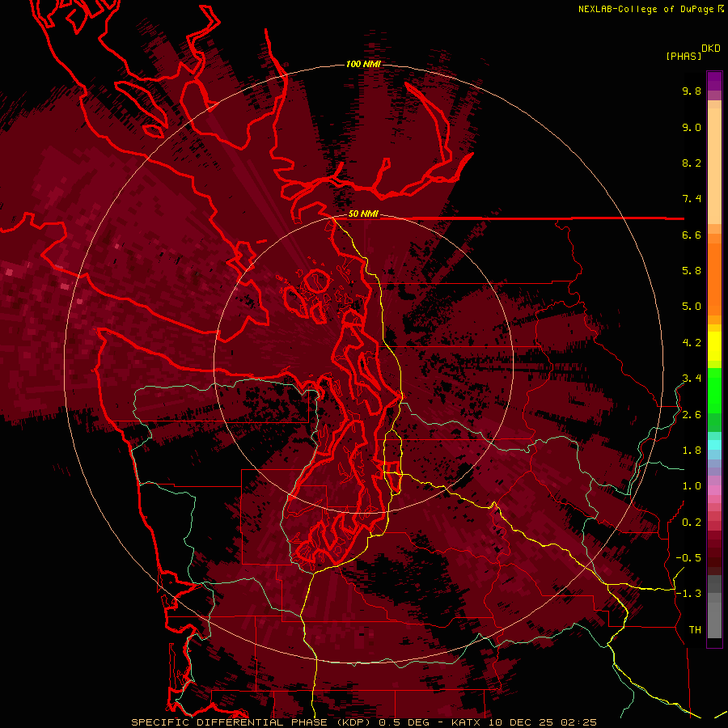Click the DKD product label above the legend
Image resolution: width=728 pixels, height=728 pixels.
tap(711, 49)
